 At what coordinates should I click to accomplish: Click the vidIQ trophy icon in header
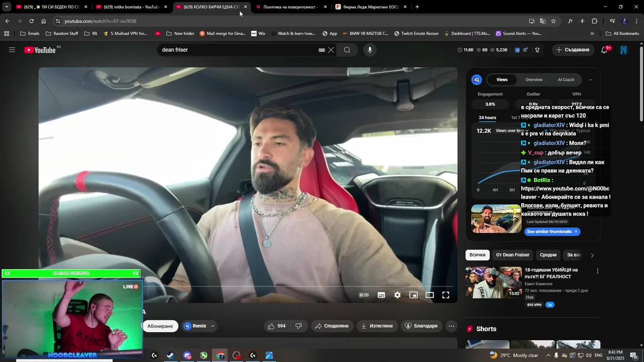coord(537,50)
